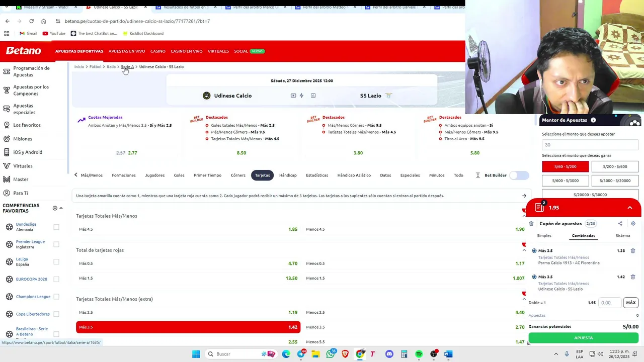
Task: Open Programación de Apuestas in sidebar
Action: click(x=31, y=71)
